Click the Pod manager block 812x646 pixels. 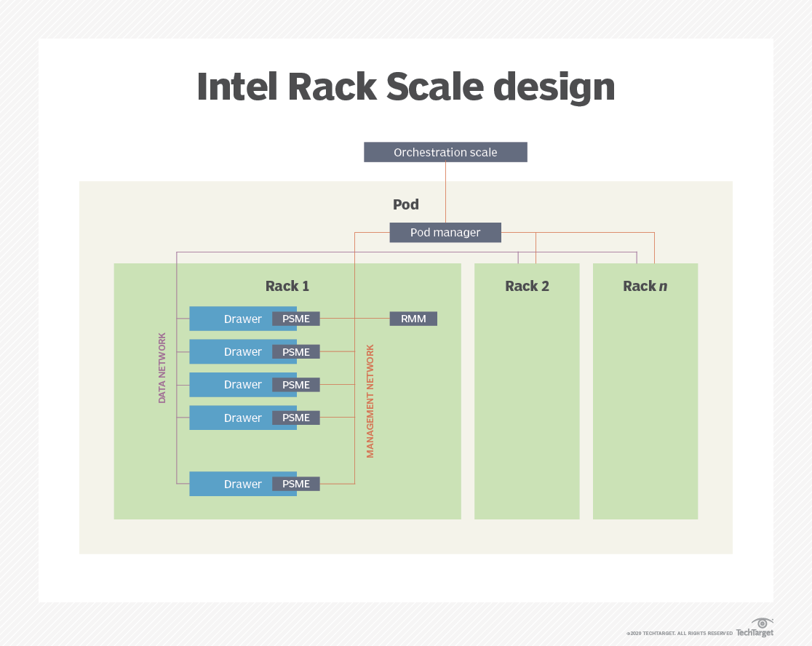coord(445,232)
